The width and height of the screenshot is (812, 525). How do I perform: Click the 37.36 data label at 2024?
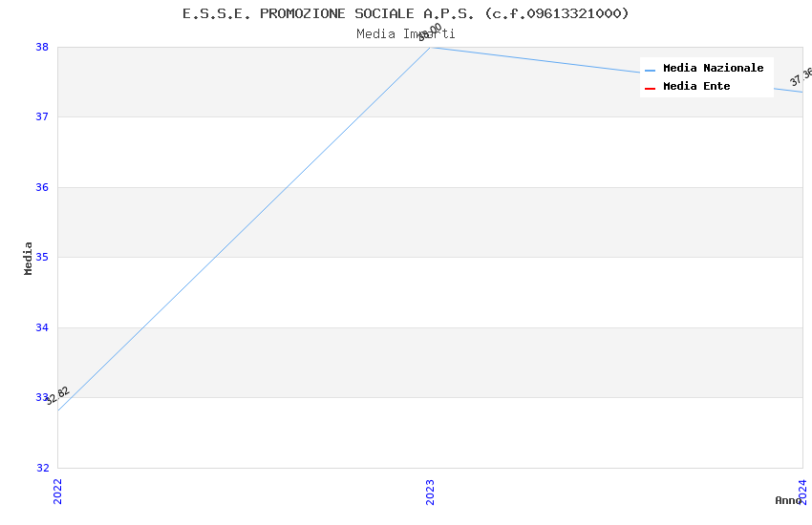coord(801,76)
